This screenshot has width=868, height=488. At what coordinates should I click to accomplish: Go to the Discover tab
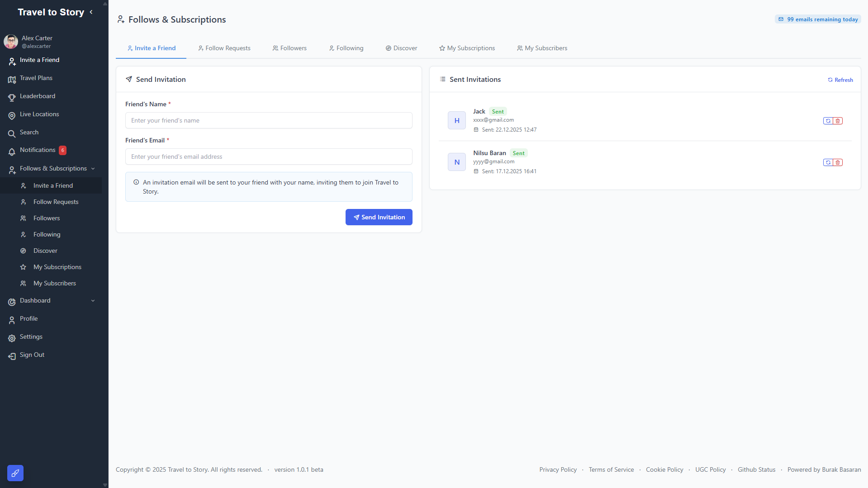point(401,48)
